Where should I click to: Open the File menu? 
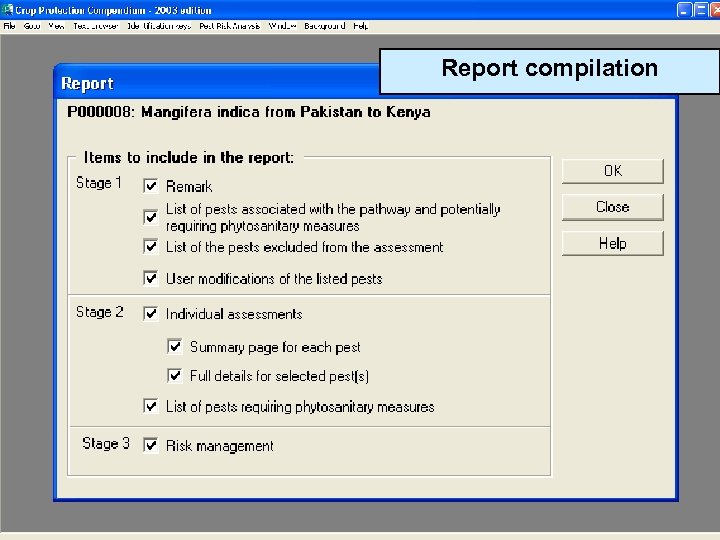tap(9, 26)
